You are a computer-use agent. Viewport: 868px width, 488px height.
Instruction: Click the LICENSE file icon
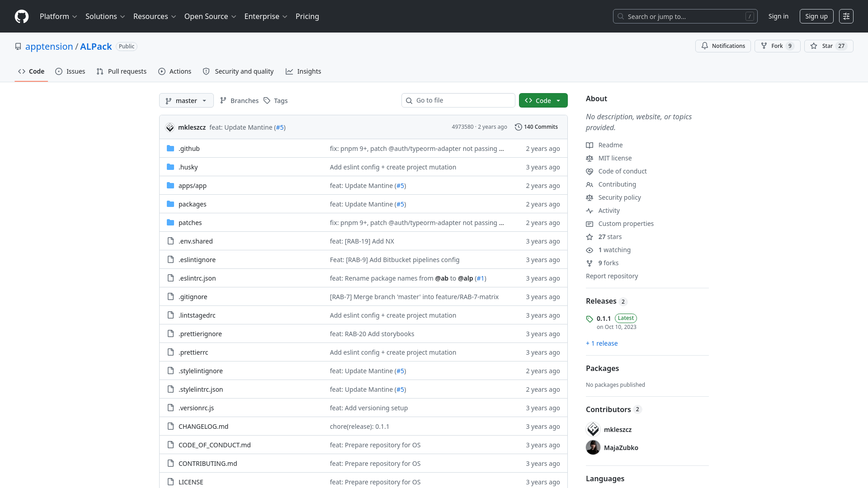[x=170, y=482]
